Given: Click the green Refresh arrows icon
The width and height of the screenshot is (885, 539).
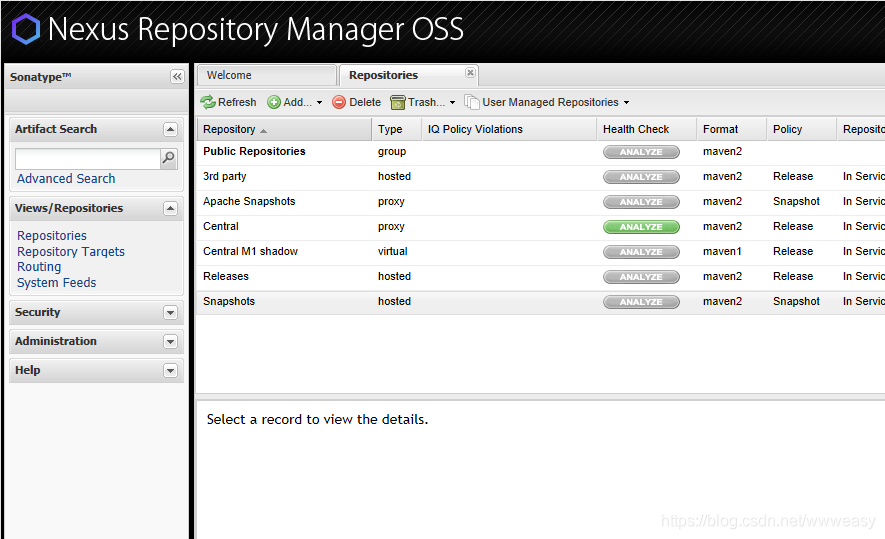Looking at the screenshot, I should [x=208, y=102].
